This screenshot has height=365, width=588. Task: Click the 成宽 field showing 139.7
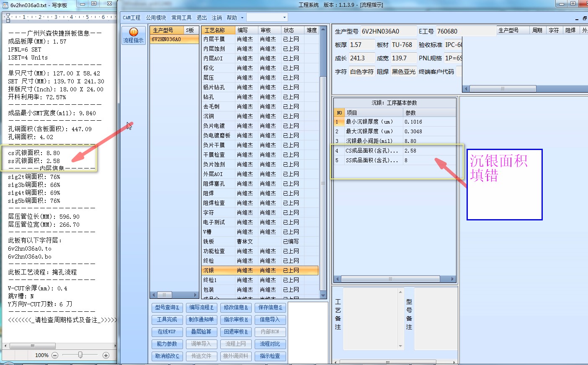pyautogui.click(x=403, y=58)
